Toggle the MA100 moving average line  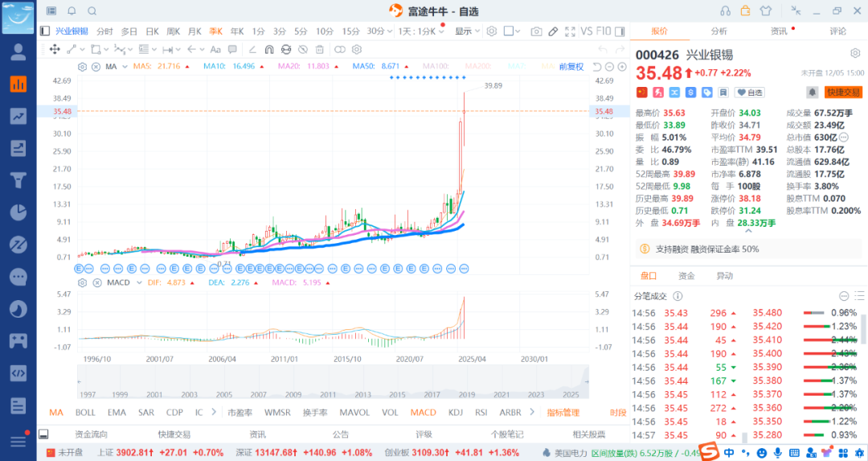coord(436,66)
